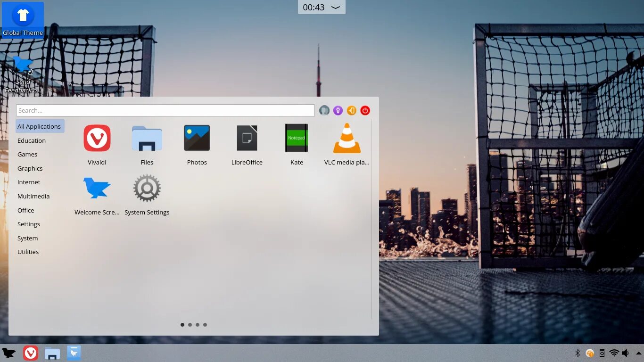Switch to the Multimedia category

(33, 196)
